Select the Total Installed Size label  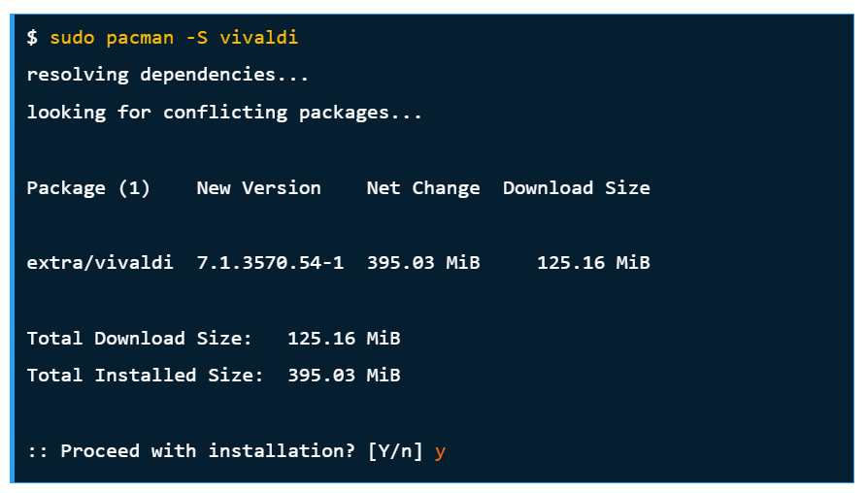(x=145, y=376)
